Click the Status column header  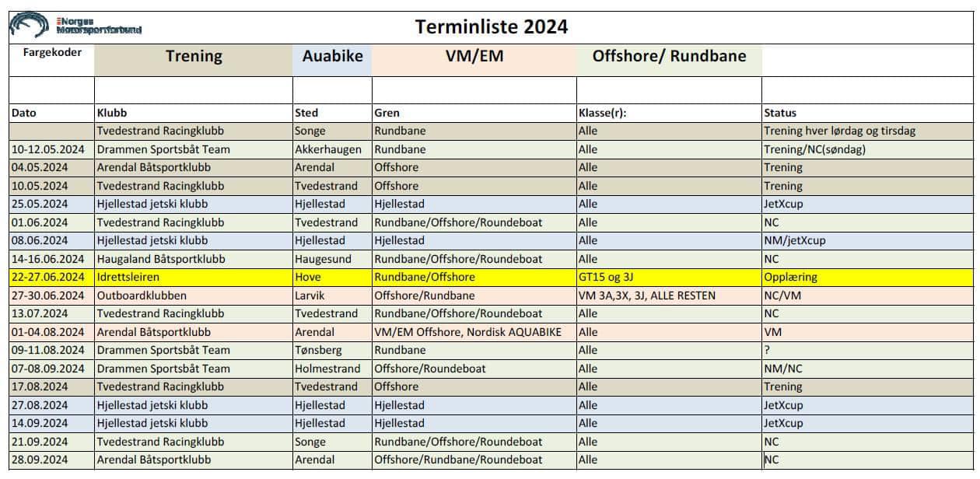pos(868,113)
